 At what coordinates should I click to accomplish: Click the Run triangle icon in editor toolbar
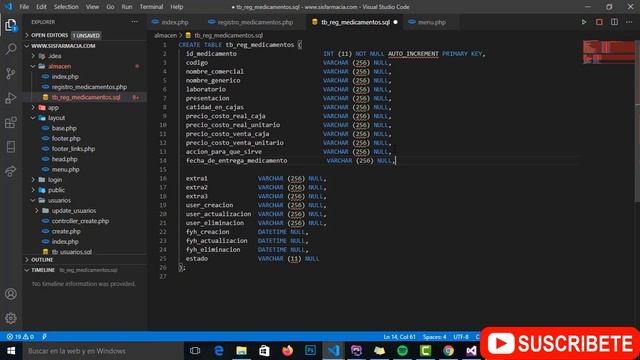[x=584, y=22]
